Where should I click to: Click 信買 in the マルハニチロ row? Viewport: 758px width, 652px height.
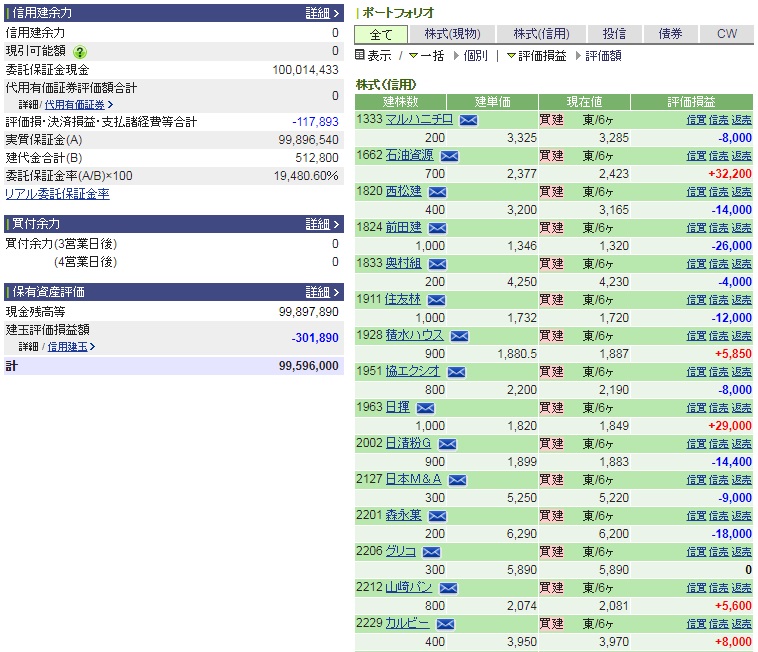coord(696,120)
